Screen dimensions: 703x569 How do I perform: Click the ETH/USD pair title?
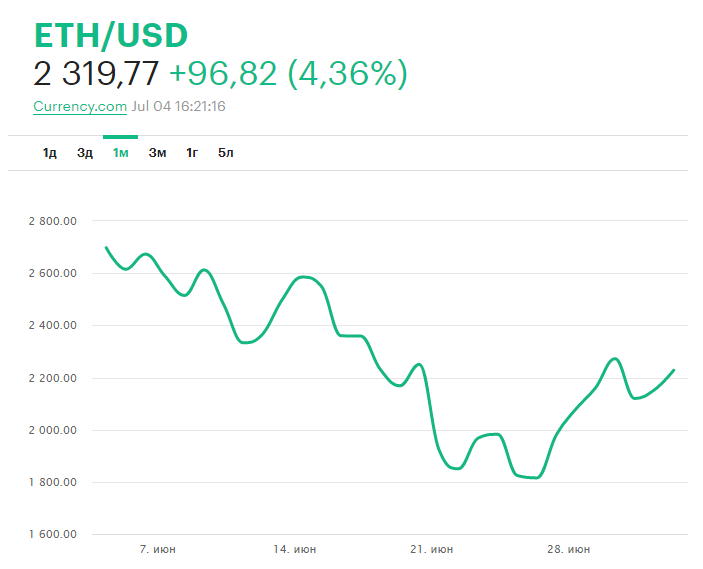coord(111,35)
